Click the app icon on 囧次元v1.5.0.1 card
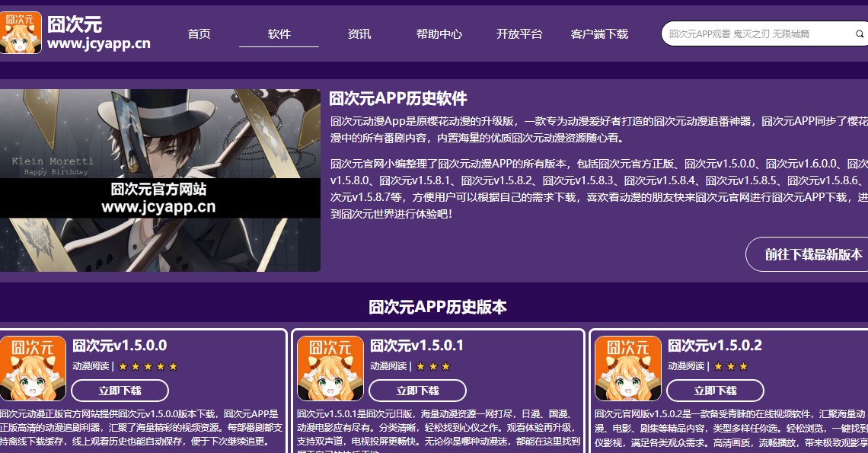The image size is (868, 453). click(330, 368)
